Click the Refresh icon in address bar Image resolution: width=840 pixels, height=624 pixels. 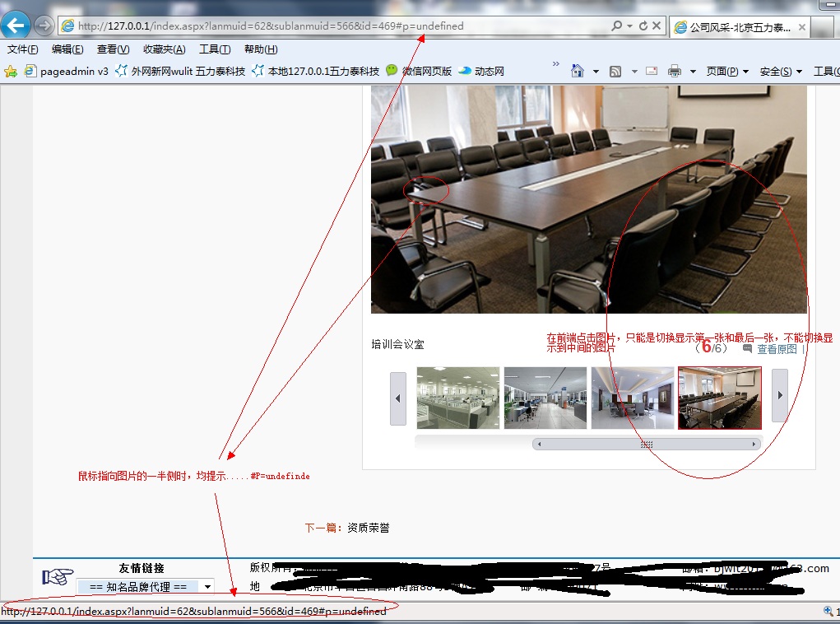pos(643,26)
